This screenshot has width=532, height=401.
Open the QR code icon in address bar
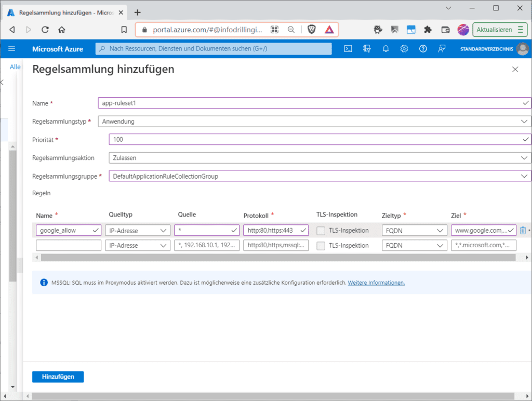[x=274, y=30]
